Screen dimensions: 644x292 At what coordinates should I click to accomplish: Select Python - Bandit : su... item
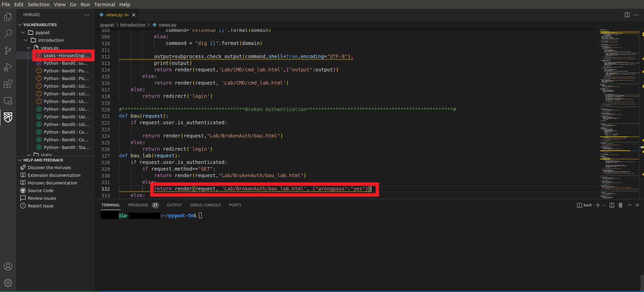pyautogui.click(x=56, y=63)
